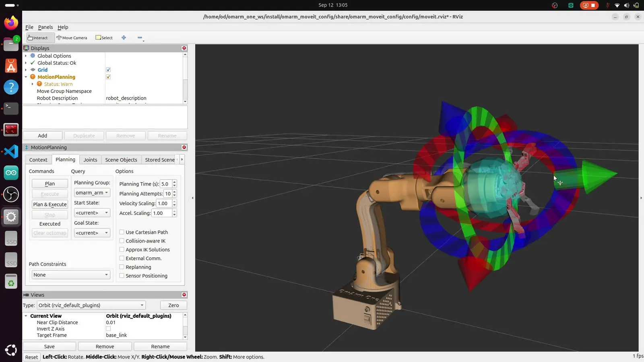The image size is (644, 362).
Task: Close the Views panel
Action: (184, 295)
